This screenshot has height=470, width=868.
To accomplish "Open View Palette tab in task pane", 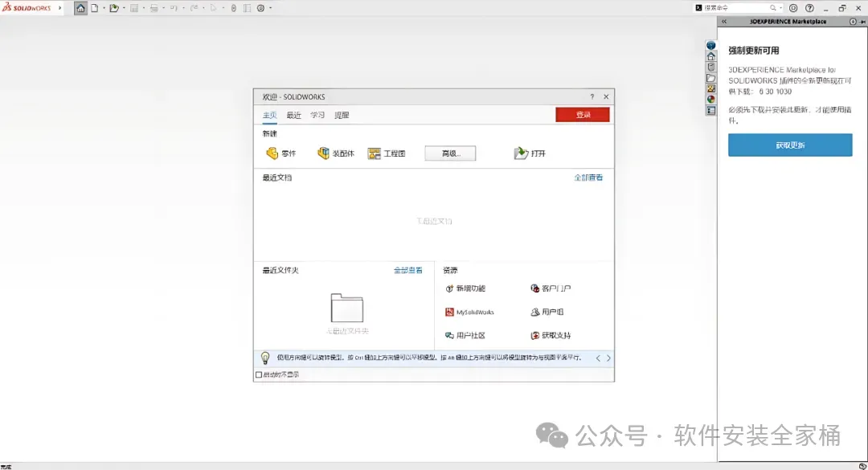I will coord(710,88).
